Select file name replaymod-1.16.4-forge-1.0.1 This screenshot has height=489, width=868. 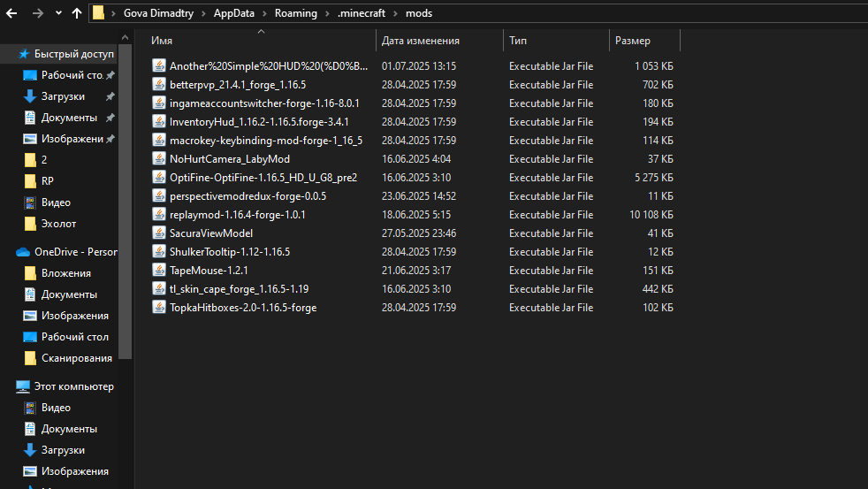[x=238, y=215]
